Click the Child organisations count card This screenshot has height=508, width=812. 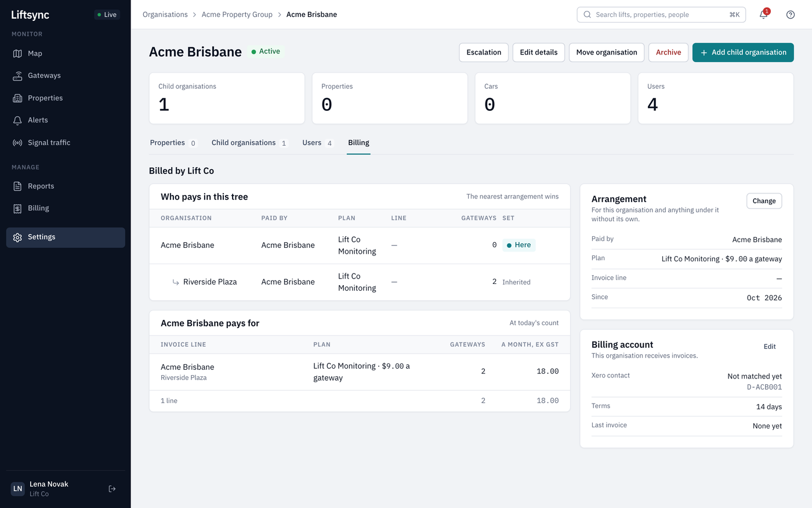coord(227,98)
